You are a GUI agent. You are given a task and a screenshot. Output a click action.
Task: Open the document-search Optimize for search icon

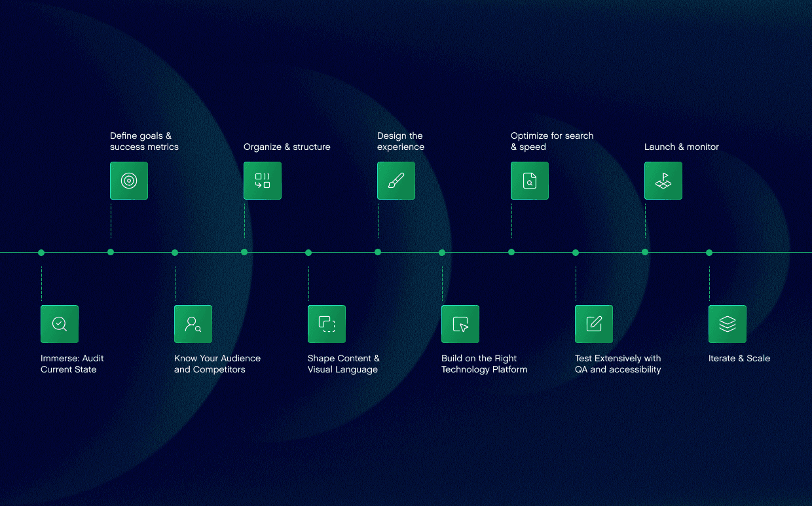click(530, 181)
